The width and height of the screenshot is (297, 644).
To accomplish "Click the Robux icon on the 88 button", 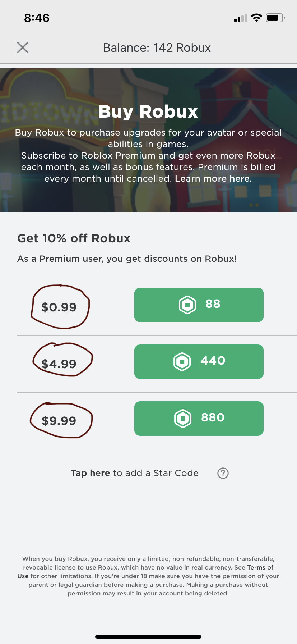I will coord(187,305).
